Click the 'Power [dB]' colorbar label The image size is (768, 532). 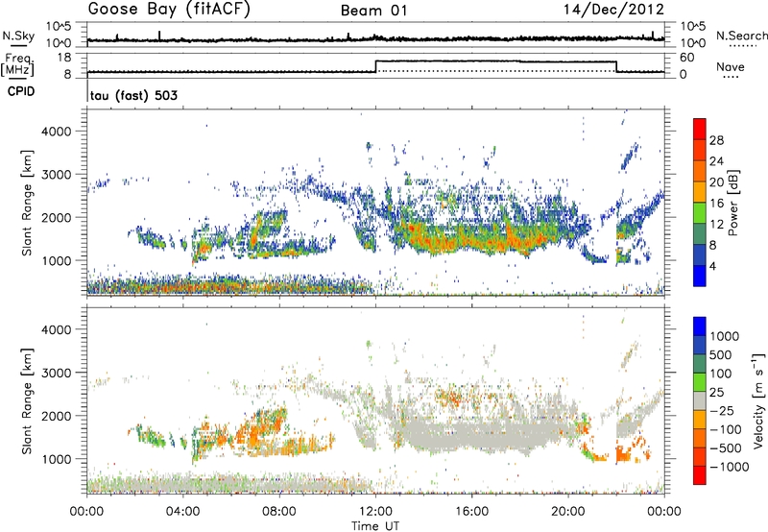732,203
